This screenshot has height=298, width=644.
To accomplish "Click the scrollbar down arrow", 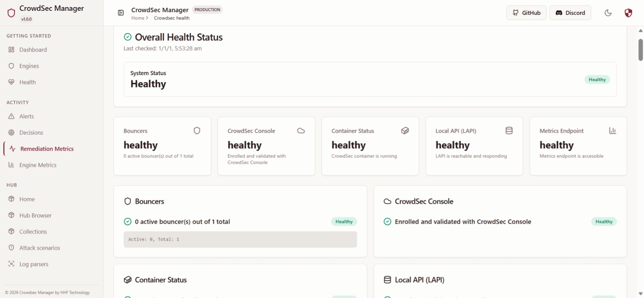I will [640, 294].
